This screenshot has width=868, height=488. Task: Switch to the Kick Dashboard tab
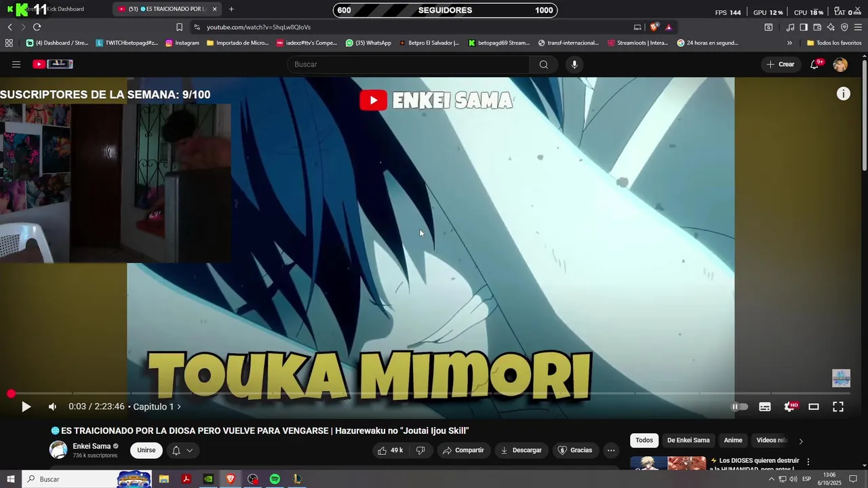[56, 9]
